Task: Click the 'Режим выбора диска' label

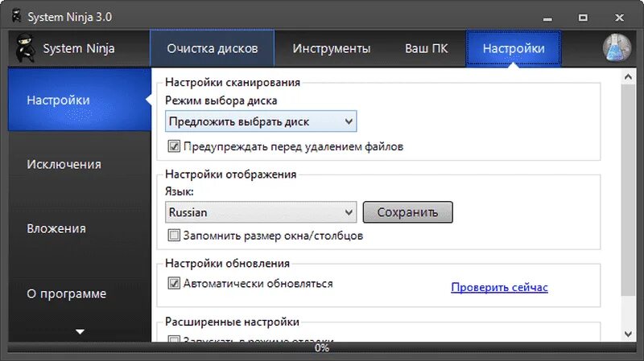Action: tap(221, 101)
